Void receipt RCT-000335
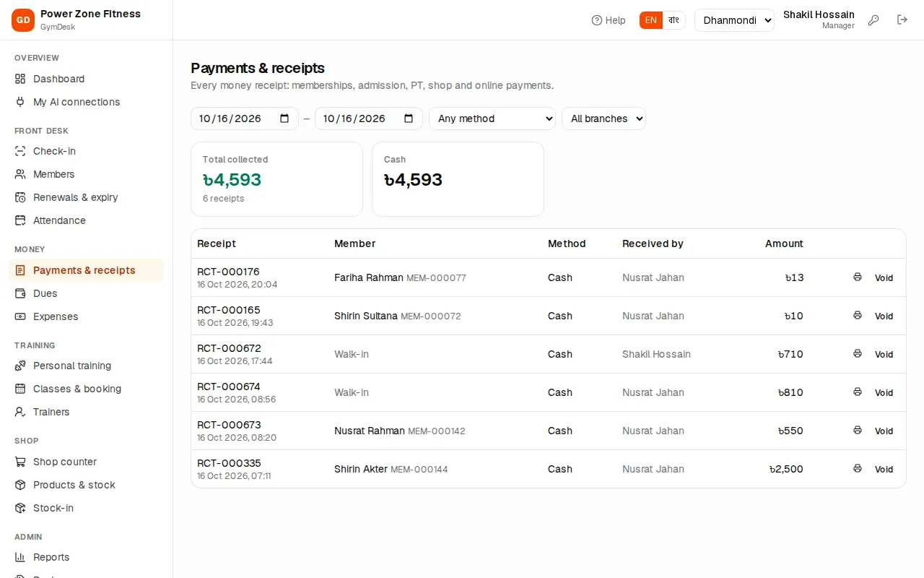The width and height of the screenshot is (924, 578). [x=884, y=469]
